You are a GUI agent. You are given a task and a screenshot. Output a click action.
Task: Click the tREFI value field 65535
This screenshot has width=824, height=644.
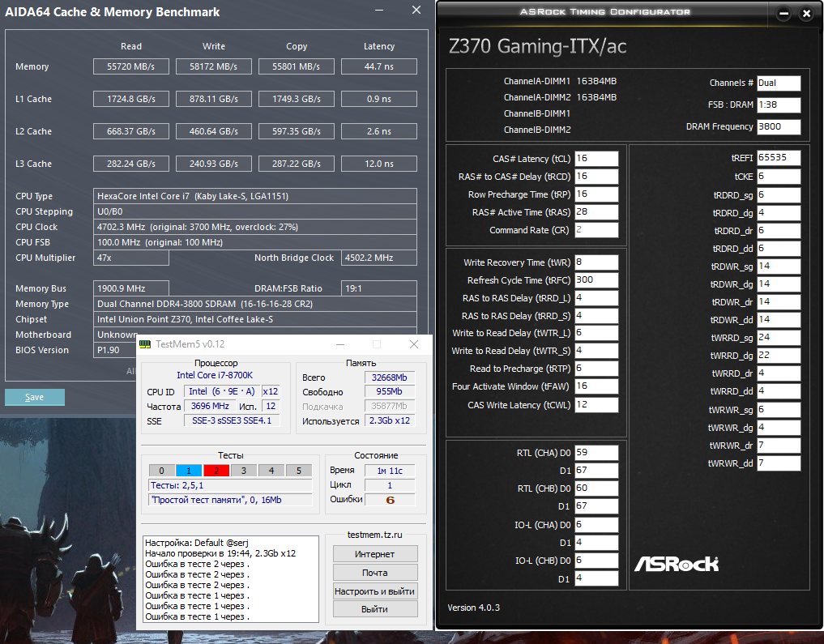point(779,158)
